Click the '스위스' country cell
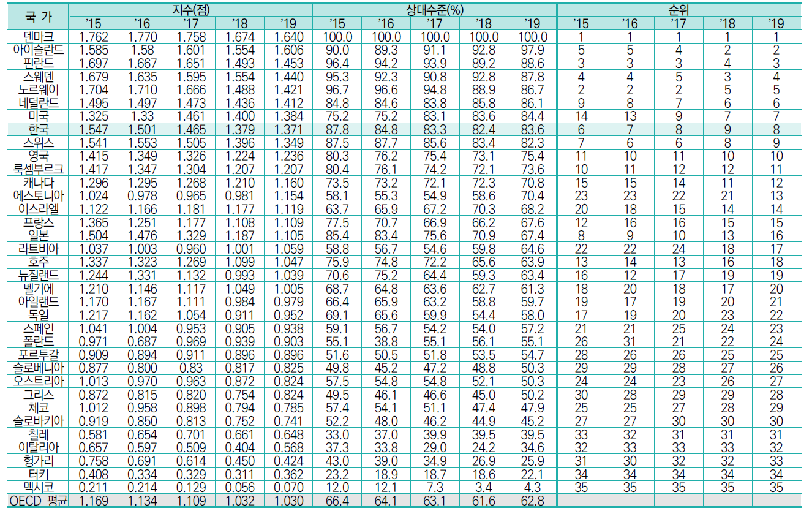This screenshot has height=519, width=812. (x=39, y=143)
